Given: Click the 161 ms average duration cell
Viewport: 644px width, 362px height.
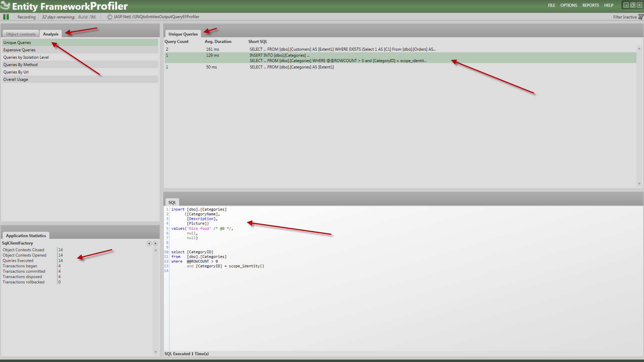Looking at the screenshot, I should coord(212,49).
